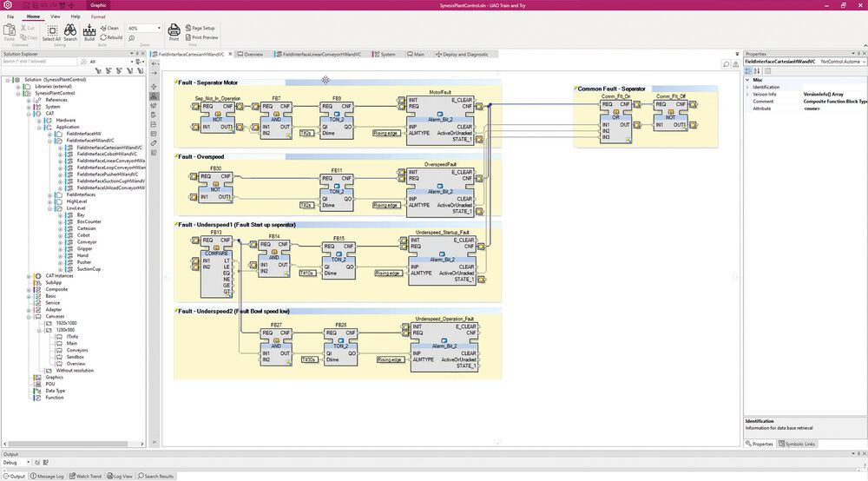Select the Conveyors canvas in the tree
868x481 pixels.
[x=77, y=351]
